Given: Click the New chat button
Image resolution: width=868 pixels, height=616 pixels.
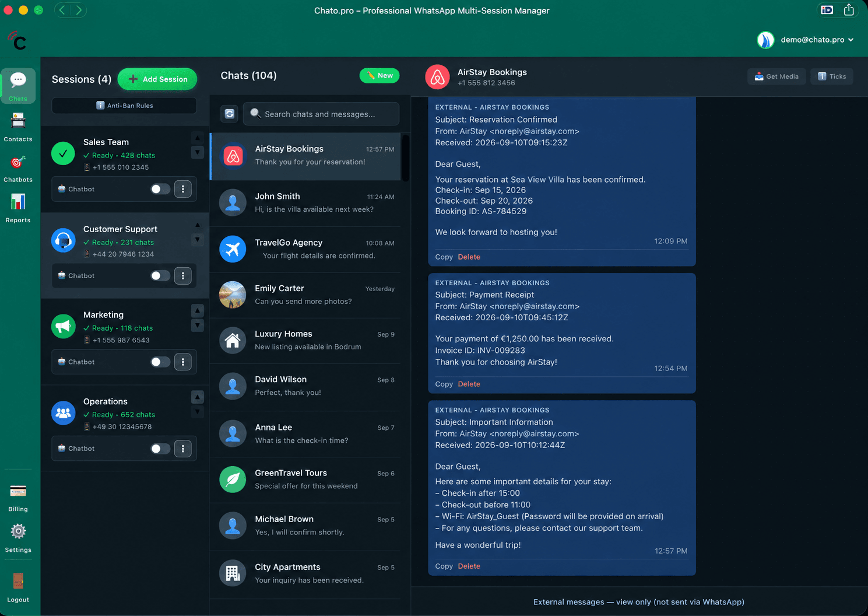Looking at the screenshot, I should [x=379, y=76].
